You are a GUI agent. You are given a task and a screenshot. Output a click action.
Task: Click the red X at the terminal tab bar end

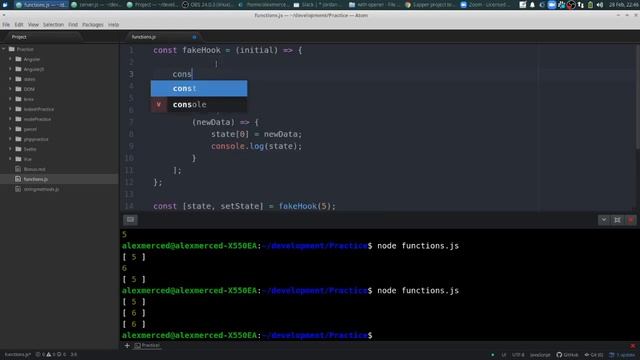[x=633, y=346]
